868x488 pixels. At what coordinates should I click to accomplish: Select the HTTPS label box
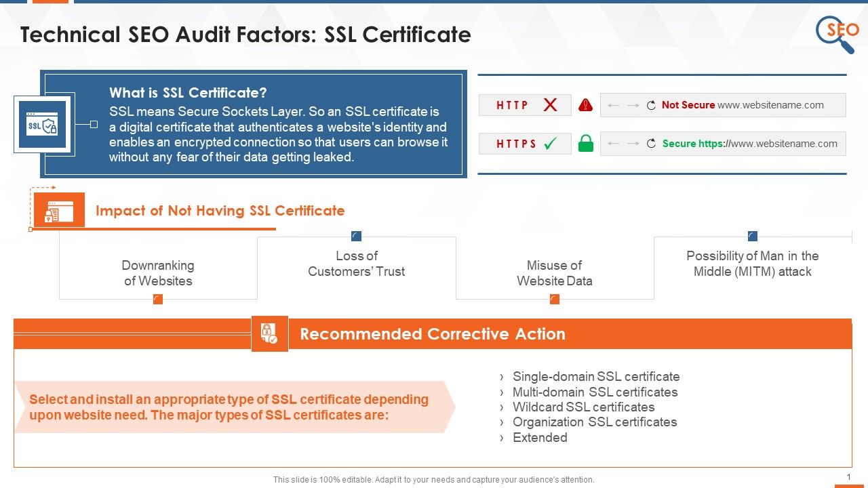click(525, 144)
